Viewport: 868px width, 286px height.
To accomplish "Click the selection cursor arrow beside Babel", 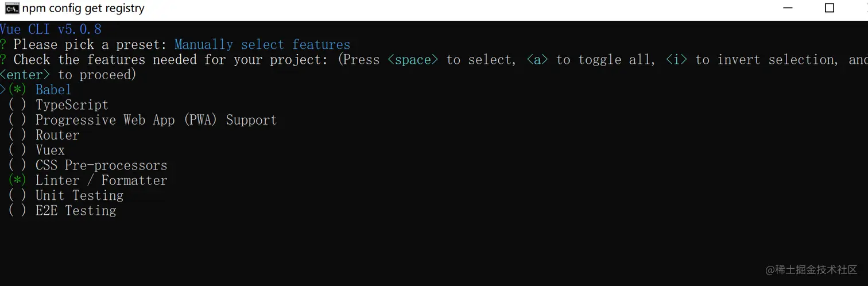I will pyautogui.click(x=3, y=90).
